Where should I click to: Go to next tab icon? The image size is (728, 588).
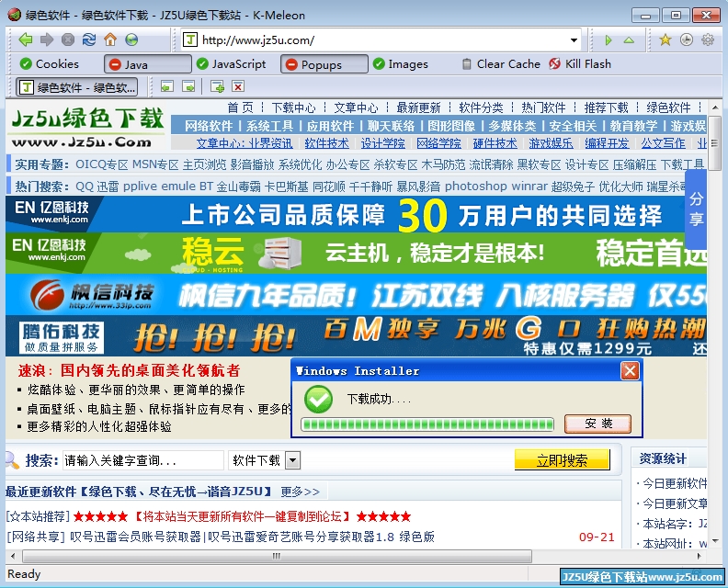tap(188, 86)
